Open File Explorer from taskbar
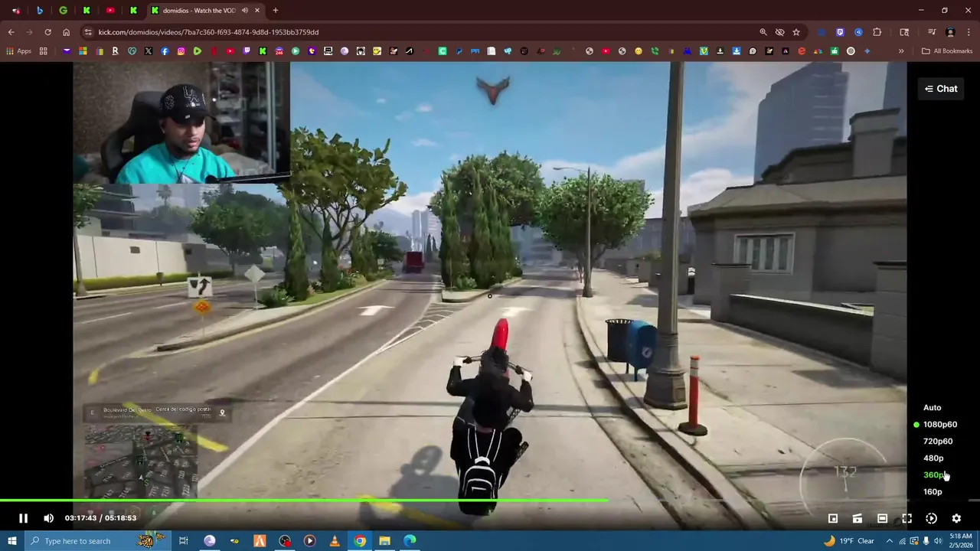The width and height of the screenshot is (980, 551). [385, 541]
